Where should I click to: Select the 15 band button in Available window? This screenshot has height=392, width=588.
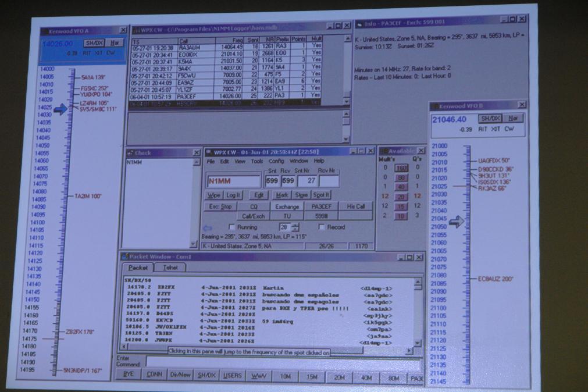point(402,206)
